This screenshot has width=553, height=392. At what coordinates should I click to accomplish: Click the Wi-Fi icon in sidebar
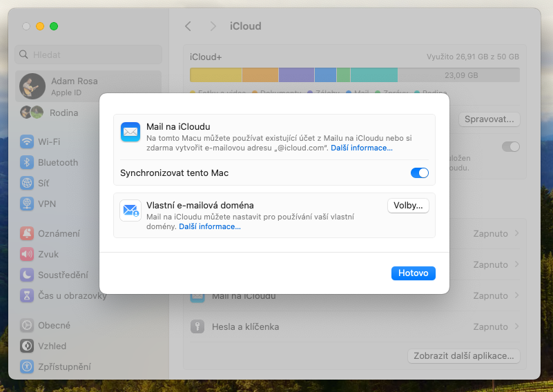coord(27,141)
